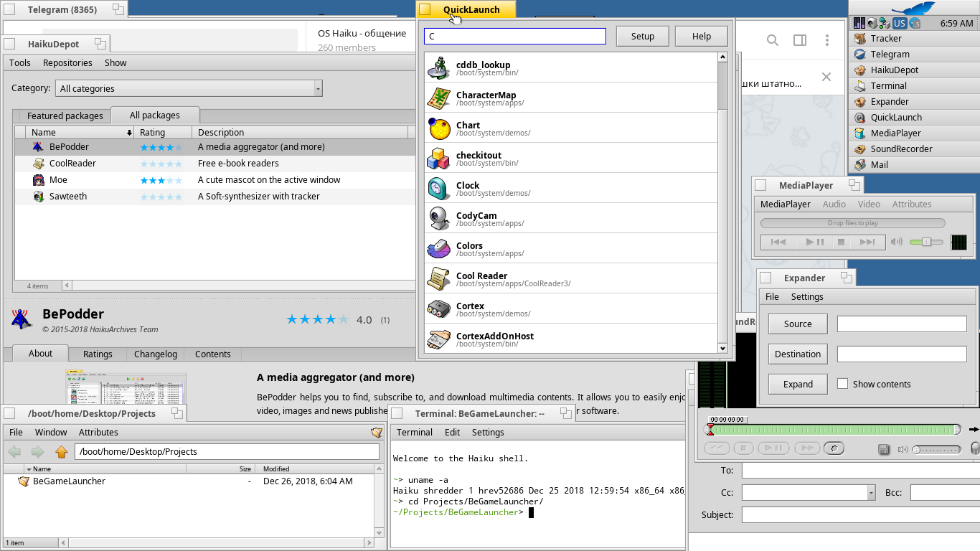Choose the Chart icon in QuickLaunch results
Image resolution: width=980 pixels, height=551 pixels.
(438, 128)
